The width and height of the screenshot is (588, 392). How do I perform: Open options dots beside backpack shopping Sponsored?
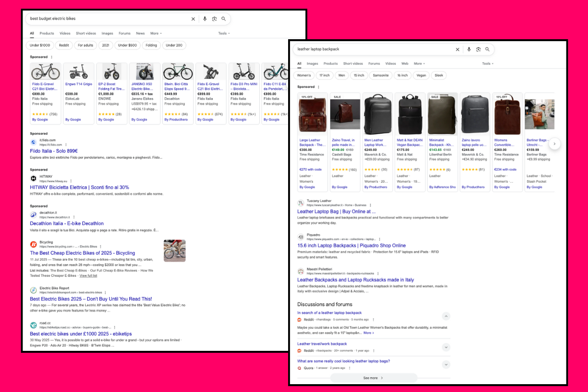[x=318, y=87]
